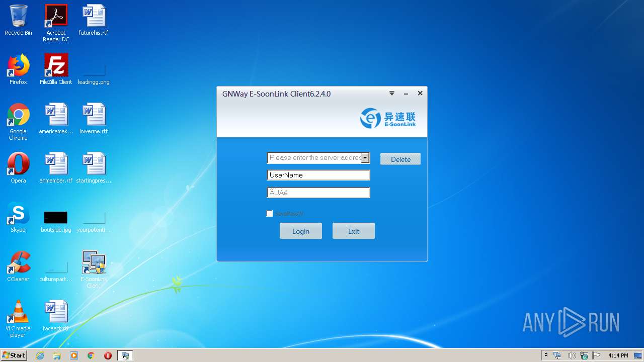Select anmember.rtf document icon
The height and width of the screenshot is (362, 644).
[56, 168]
